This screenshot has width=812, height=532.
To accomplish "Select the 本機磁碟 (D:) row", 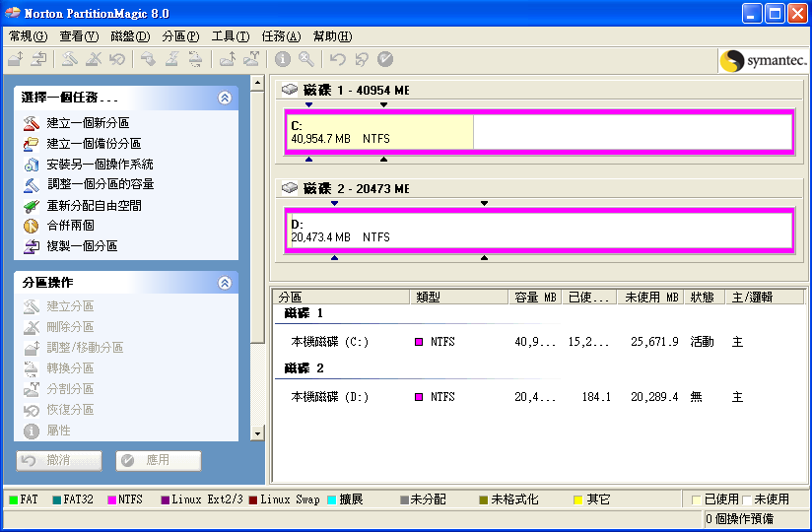I will coord(539,397).
